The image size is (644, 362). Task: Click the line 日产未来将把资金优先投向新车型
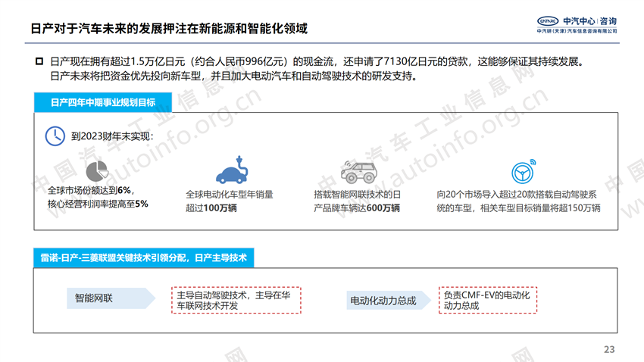point(233,76)
